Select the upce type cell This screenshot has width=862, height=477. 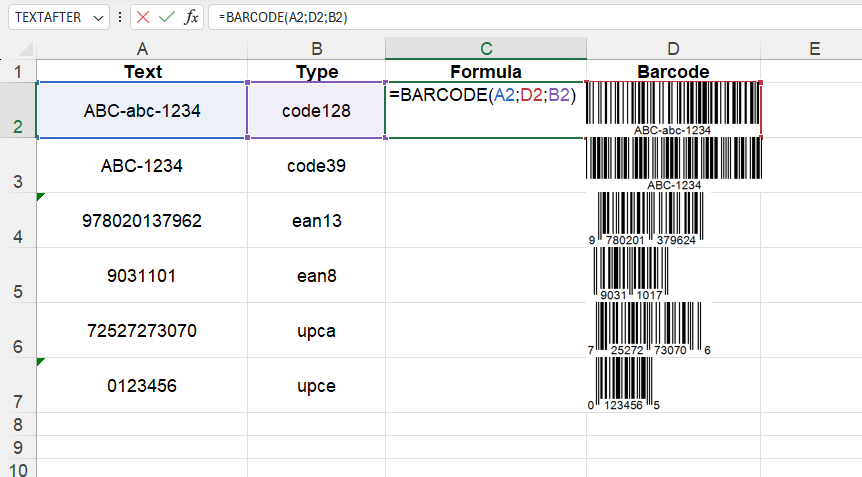pyautogui.click(x=317, y=385)
